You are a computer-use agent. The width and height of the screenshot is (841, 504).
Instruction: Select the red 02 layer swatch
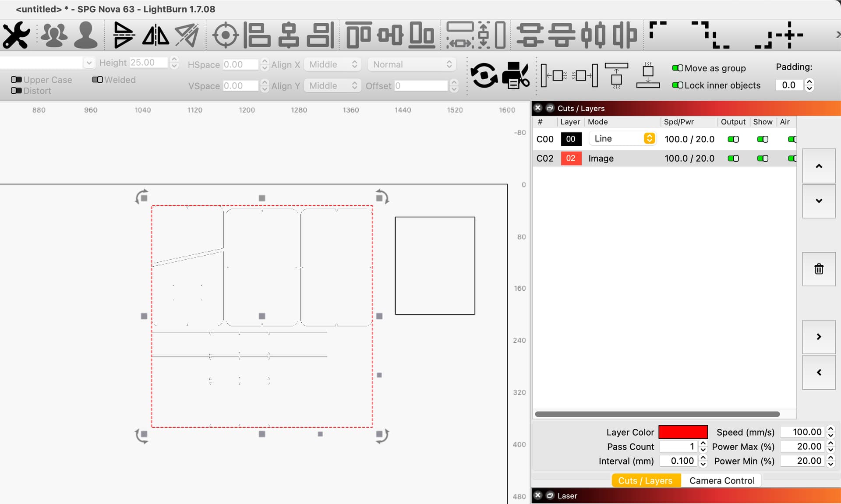[571, 159]
